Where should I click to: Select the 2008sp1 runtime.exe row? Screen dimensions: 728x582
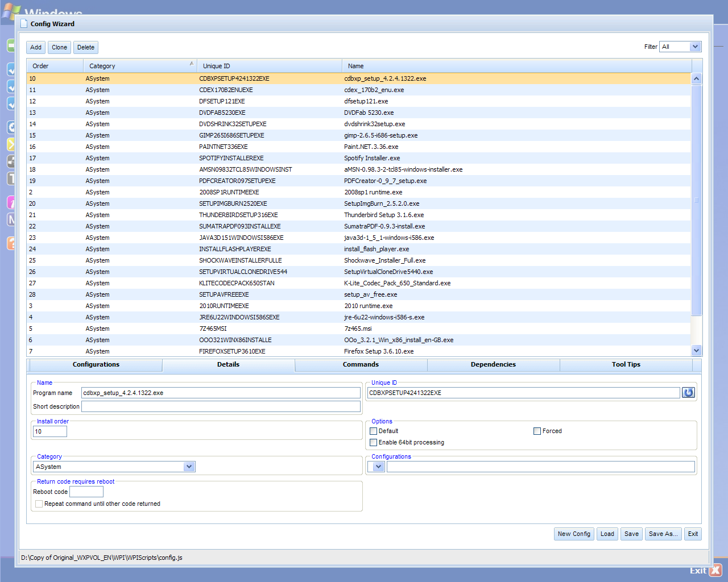click(x=359, y=192)
